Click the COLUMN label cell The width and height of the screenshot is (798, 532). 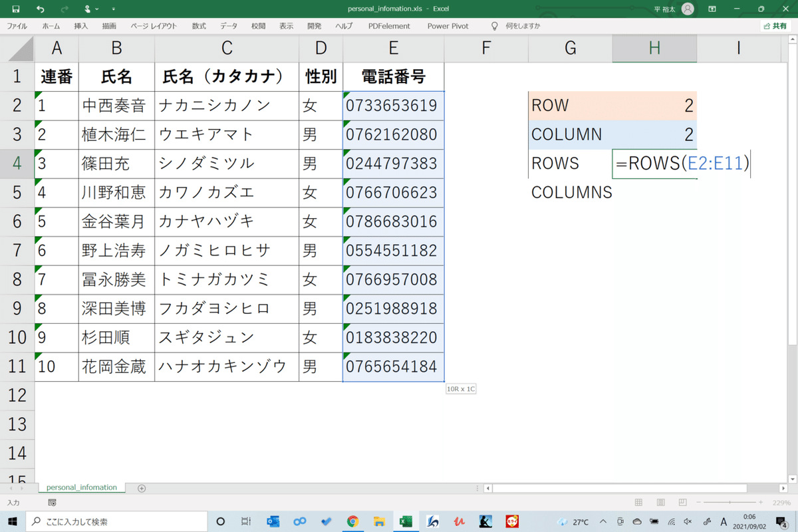pyautogui.click(x=571, y=135)
